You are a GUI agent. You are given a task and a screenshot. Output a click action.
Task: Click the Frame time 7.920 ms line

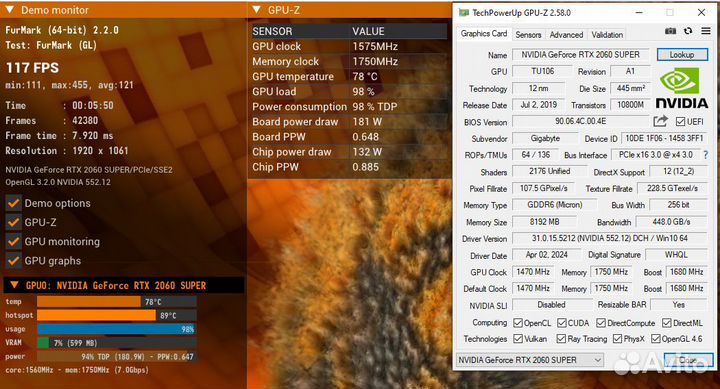pyautogui.click(x=59, y=135)
